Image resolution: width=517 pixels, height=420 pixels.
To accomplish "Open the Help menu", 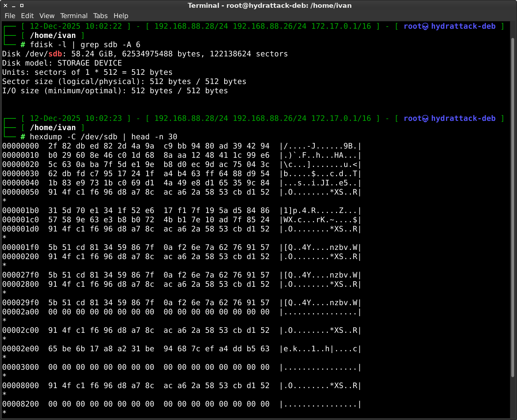I will tap(121, 16).
